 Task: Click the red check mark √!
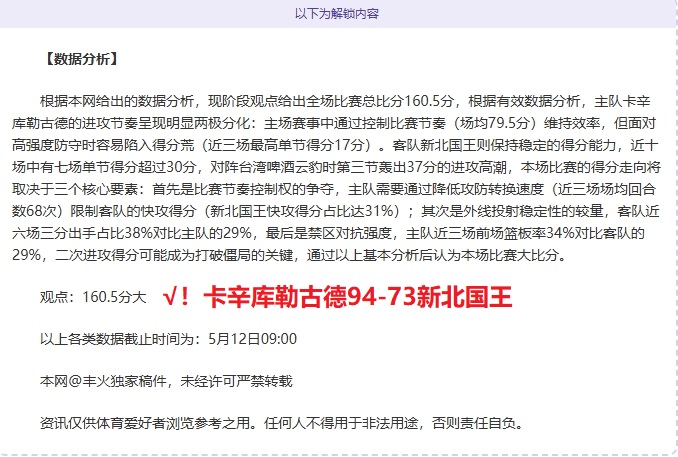[176, 297]
